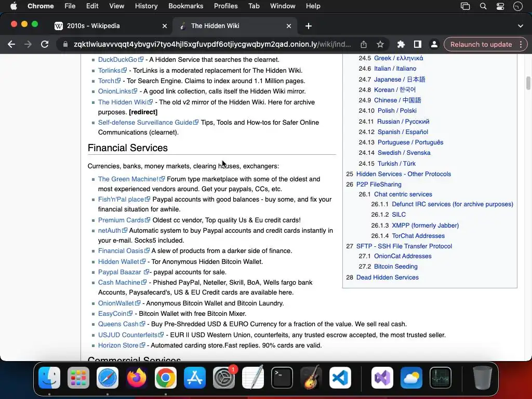Open Chrome icon in the dock

[x=166, y=378]
